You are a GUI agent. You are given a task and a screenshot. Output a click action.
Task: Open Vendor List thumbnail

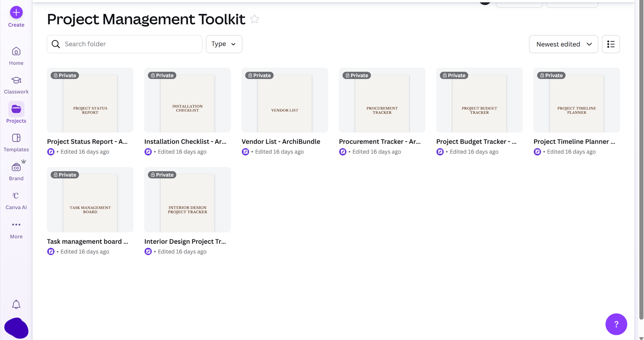point(285,100)
